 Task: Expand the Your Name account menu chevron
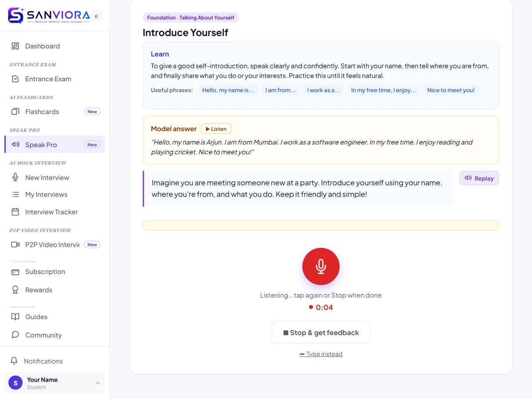98,383
